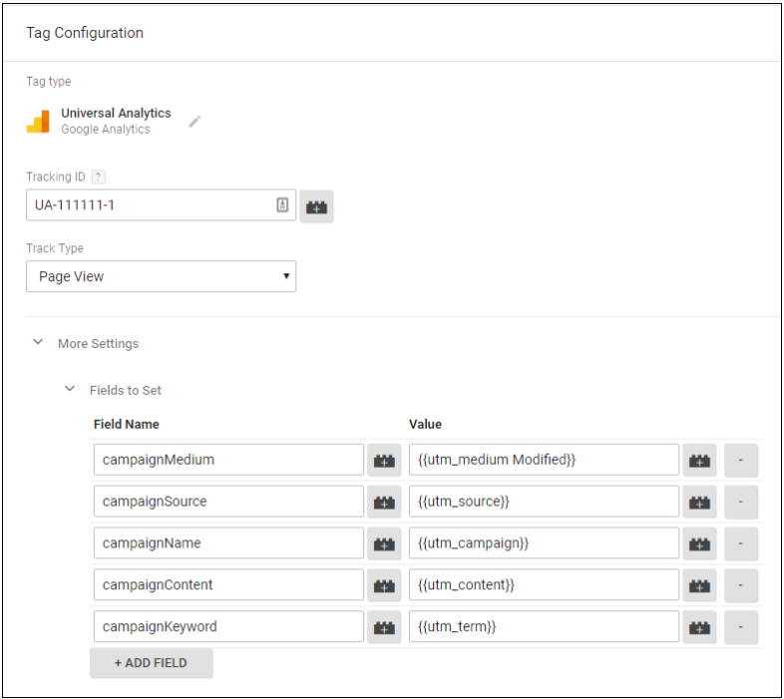Image resolution: width=784 pixels, height=699 pixels.
Task: Remove the campaignMedium row with minus button
Action: [740, 460]
